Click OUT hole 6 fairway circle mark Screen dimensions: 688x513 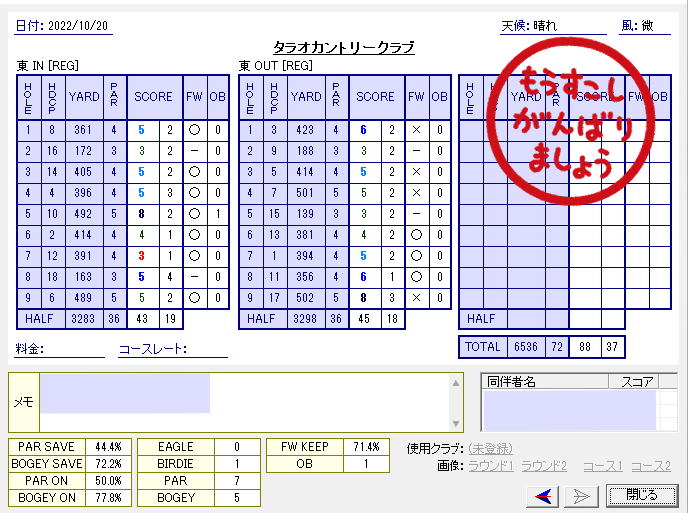pyautogui.click(x=416, y=235)
